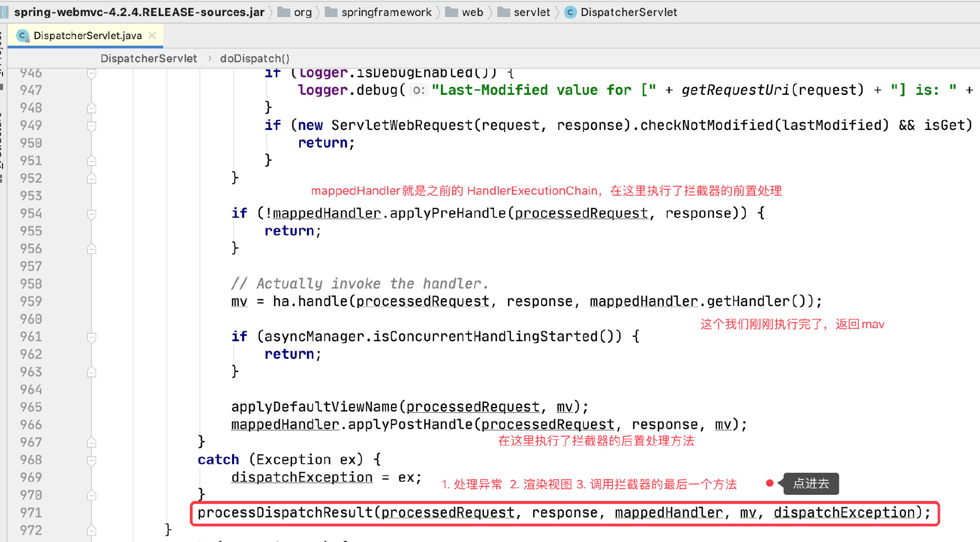
Task: Click checkNotModified call on line 949
Action: [707, 125]
